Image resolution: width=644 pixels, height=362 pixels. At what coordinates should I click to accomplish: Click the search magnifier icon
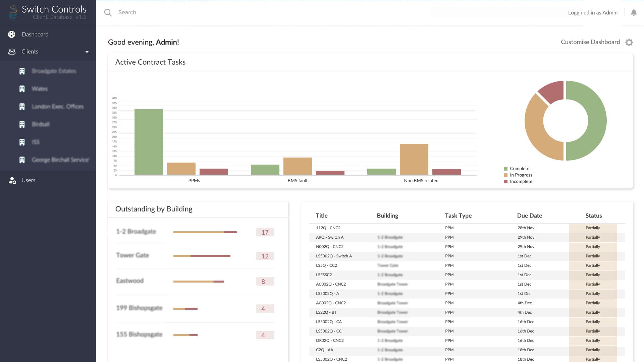click(x=108, y=13)
